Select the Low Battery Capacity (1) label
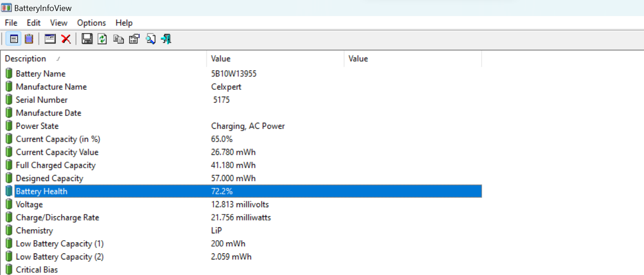The width and height of the screenshot is (644, 275). 60,243
